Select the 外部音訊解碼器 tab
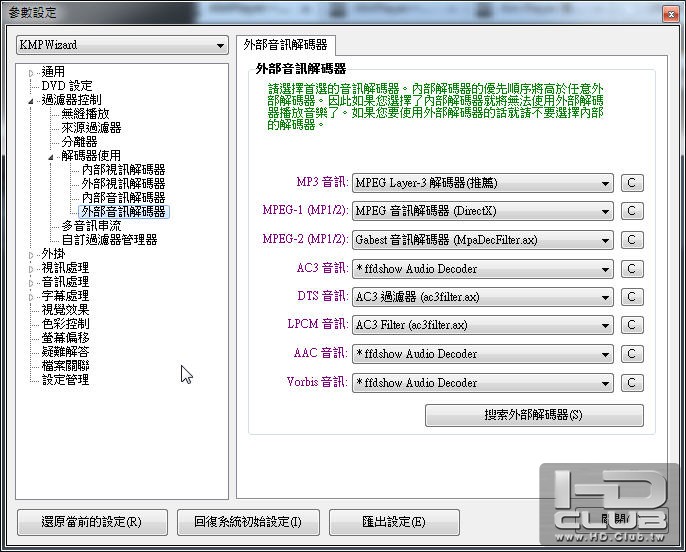The width and height of the screenshot is (686, 552). tap(286, 45)
